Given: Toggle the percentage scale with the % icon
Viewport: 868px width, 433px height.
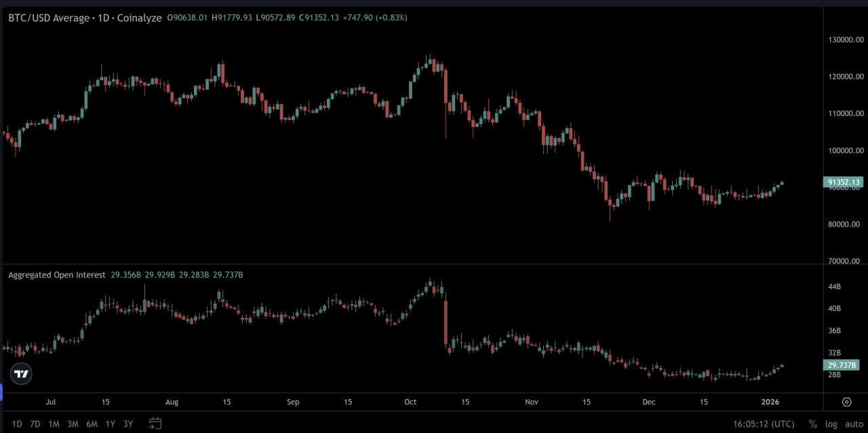Looking at the screenshot, I should (813, 423).
